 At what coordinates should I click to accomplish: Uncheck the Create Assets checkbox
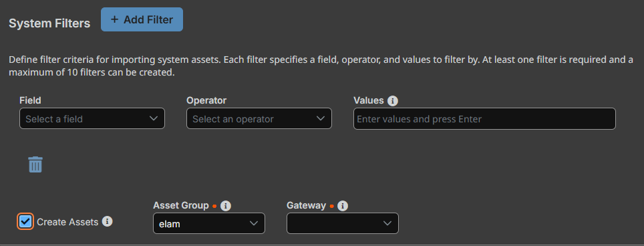(x=25, y=222)
